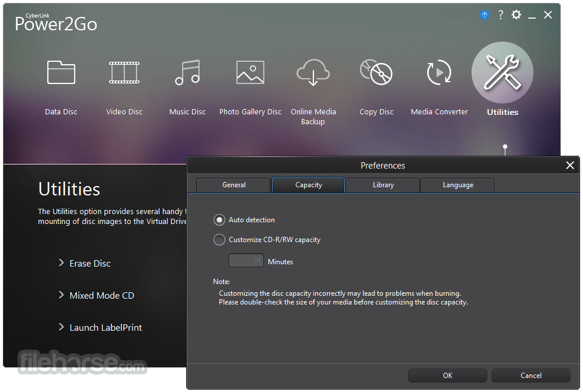
Task: Open help with the question mark icon
Action: 501,15
